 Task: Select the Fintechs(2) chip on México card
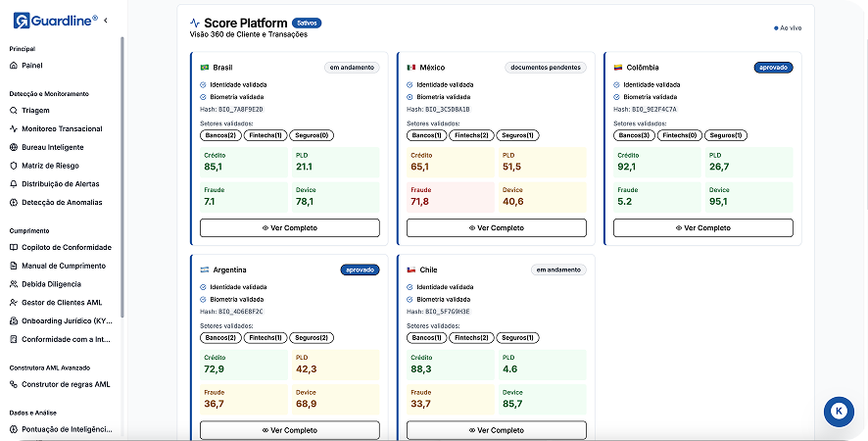pos(471,135)
